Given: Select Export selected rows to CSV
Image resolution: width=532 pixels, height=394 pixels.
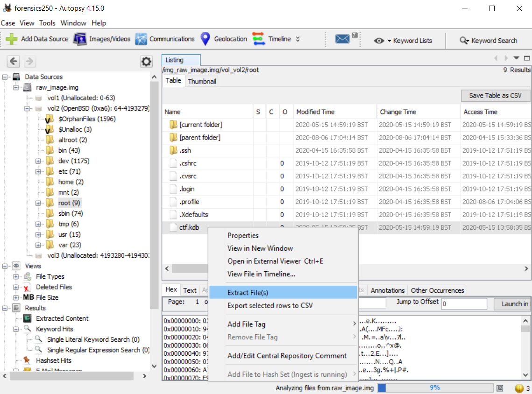Looking at the screenshot, I should 284,305.
